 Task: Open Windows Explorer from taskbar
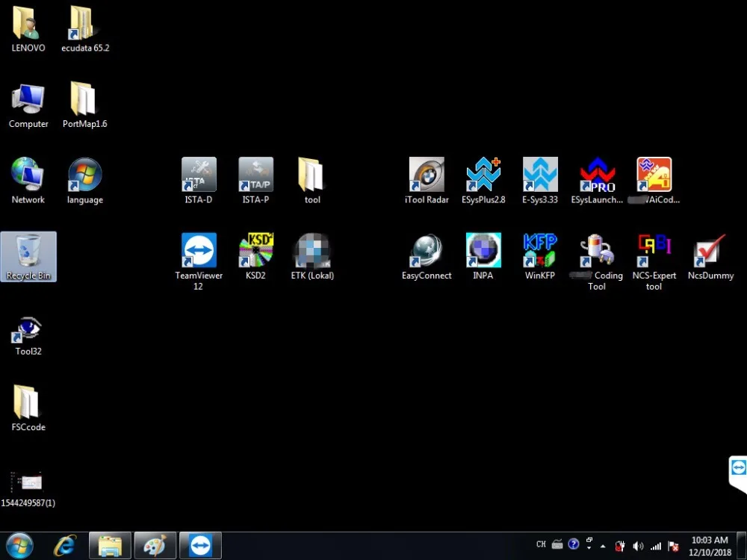click(110, 546)
